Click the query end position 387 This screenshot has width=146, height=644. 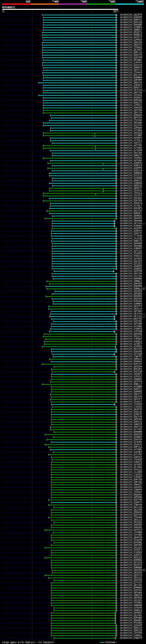point(115,11)
